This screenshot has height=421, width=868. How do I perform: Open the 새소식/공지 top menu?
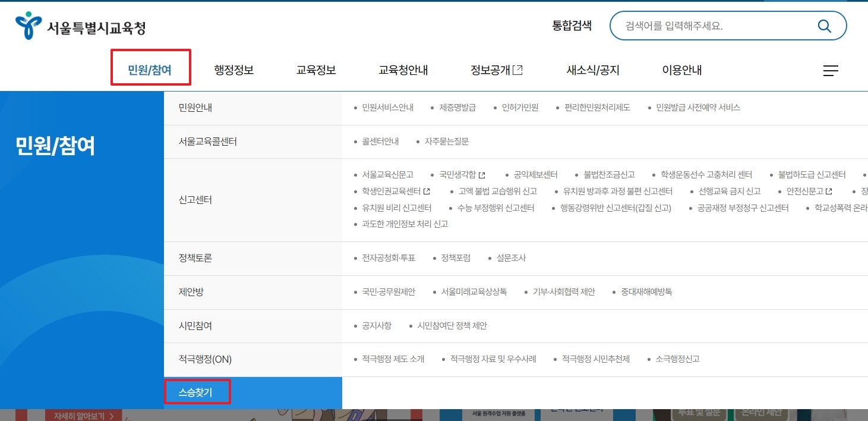point(593,70)
